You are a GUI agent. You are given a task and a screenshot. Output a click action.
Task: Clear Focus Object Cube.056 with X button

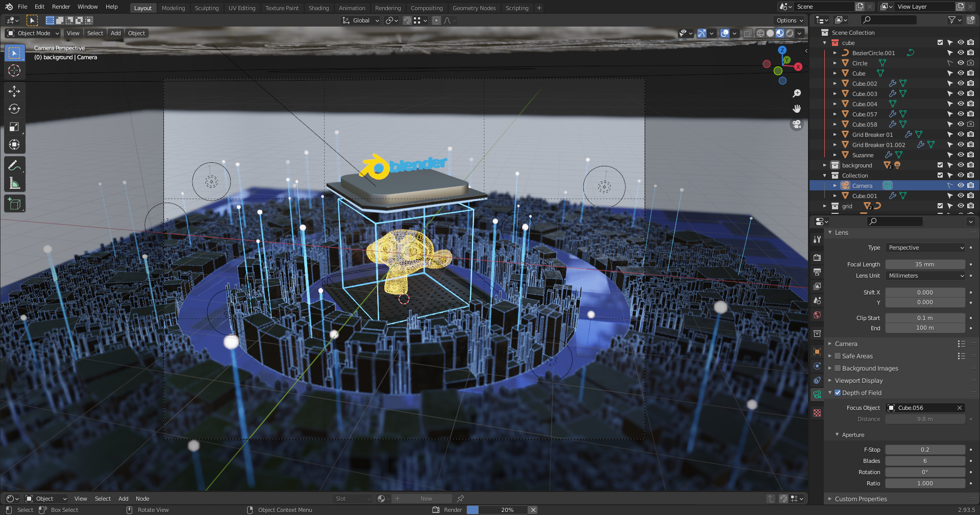960,408
